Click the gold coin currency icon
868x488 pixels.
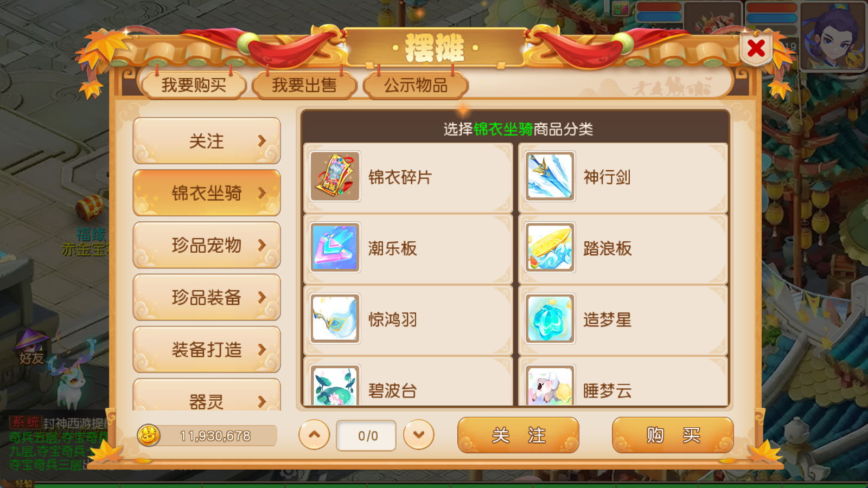point(149,435)
